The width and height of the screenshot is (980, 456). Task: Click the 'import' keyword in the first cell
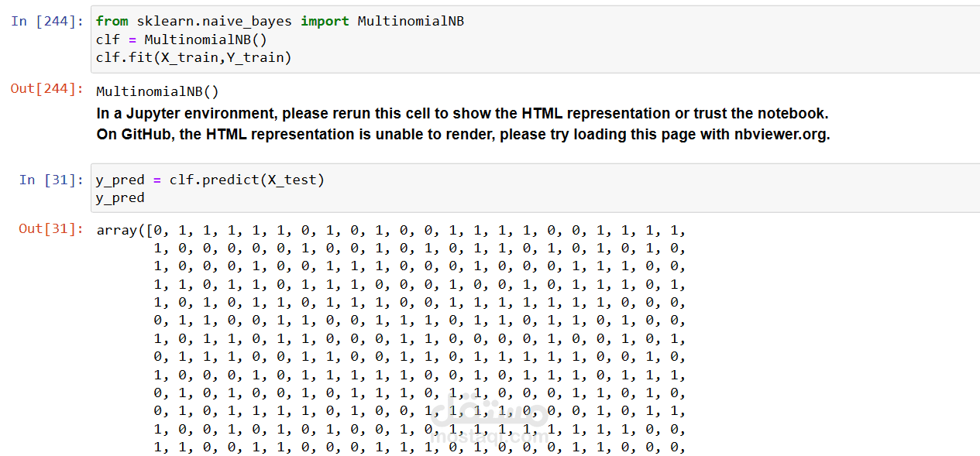point(325,21)
